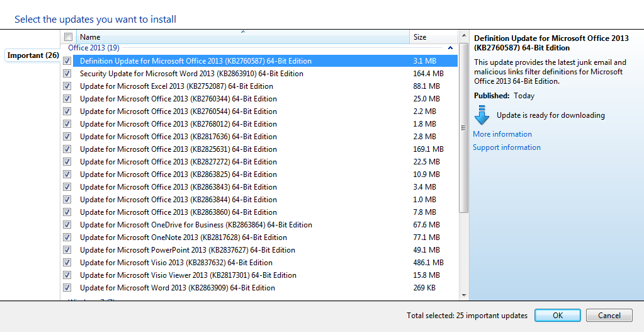Select OneDrive for Business KB2863864 update row

point(265,225)
